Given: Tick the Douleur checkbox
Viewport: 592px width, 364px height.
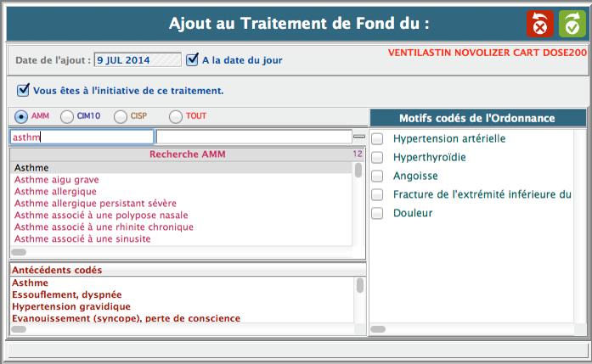Looking at the screenshot, I should [x=378, y=213].
